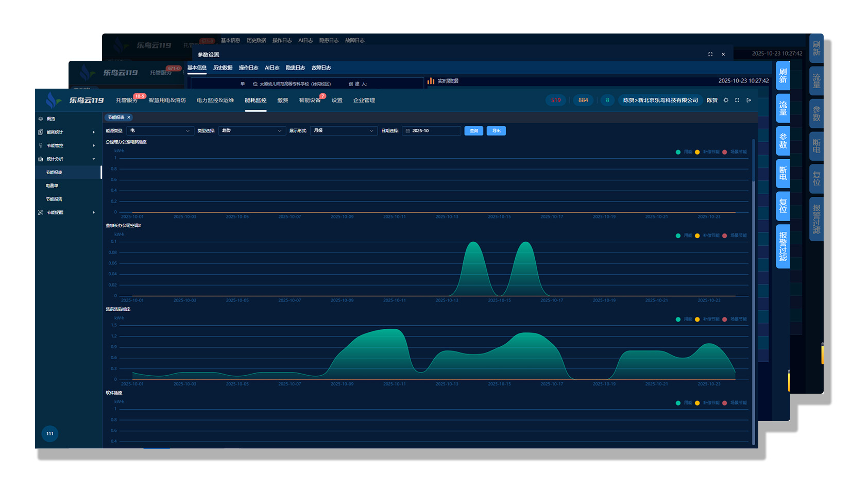Click the logout icon in top-right header
This screenshot has width=868, height=487.
click(749, 100)
